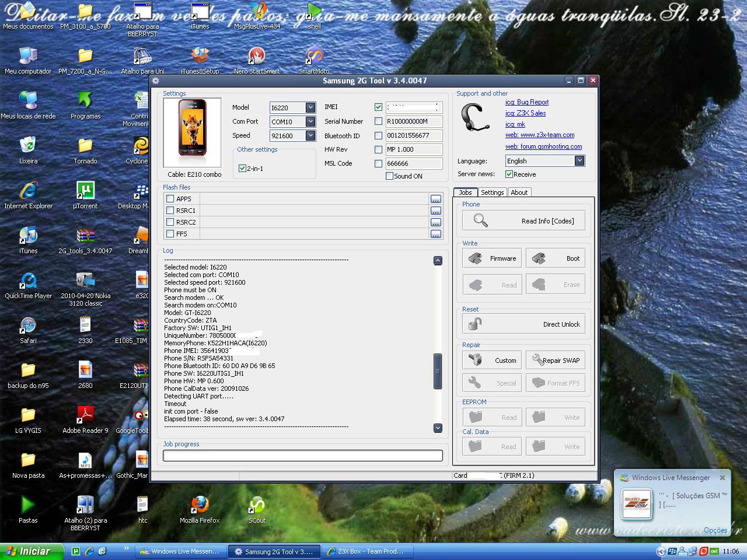The height and width of the screenshot is (560, 747).
Task: Select the Mozilla Firefox desktop icon
Action: tap(200, 510)
